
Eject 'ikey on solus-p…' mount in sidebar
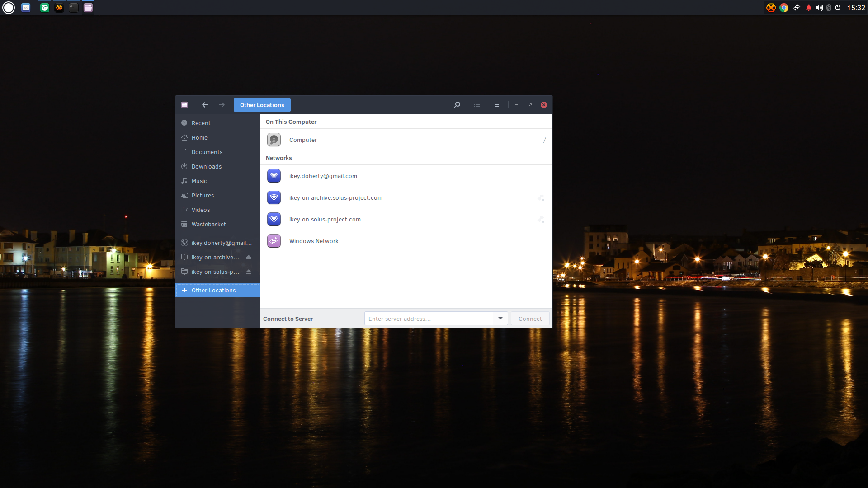tap(249, 272)
